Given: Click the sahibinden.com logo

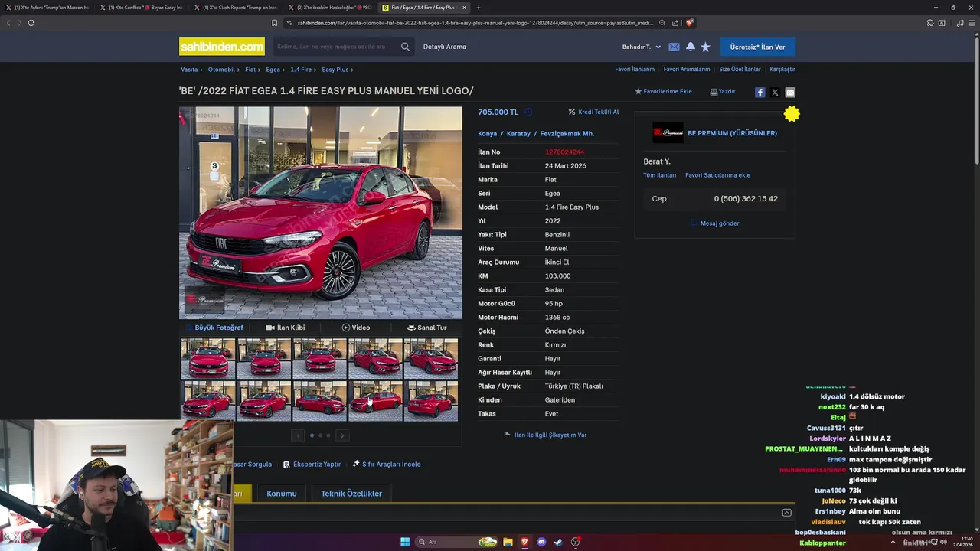Looking at the screenshot, I should tap(222, 47).
